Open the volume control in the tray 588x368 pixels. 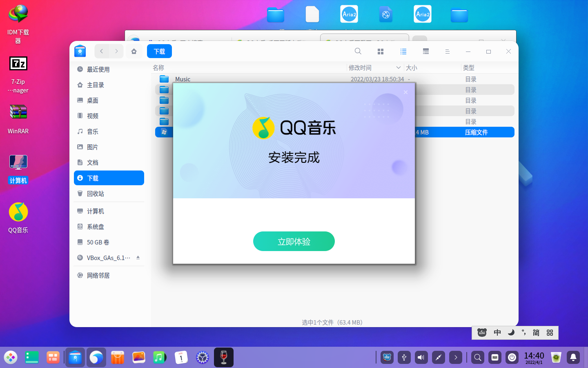click(x=421, y=357)
